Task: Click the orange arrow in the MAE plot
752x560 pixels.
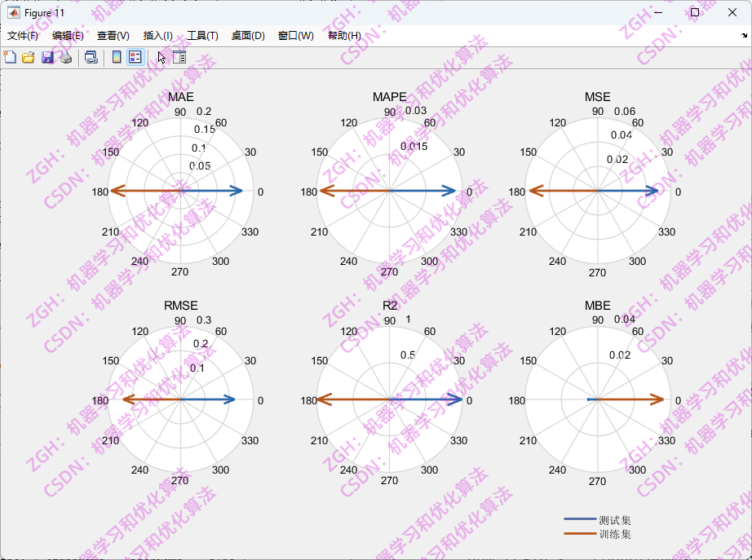Action: 145,191
